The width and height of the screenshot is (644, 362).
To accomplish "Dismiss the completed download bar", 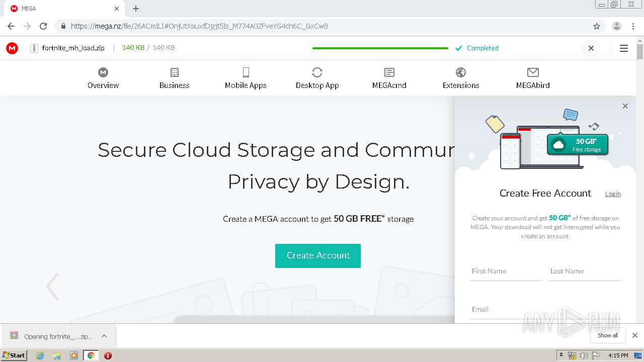I will pos(591,48).
